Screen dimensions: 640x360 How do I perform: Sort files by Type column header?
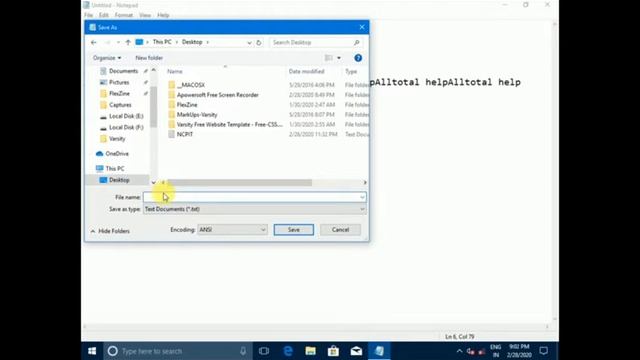point(351,71)
